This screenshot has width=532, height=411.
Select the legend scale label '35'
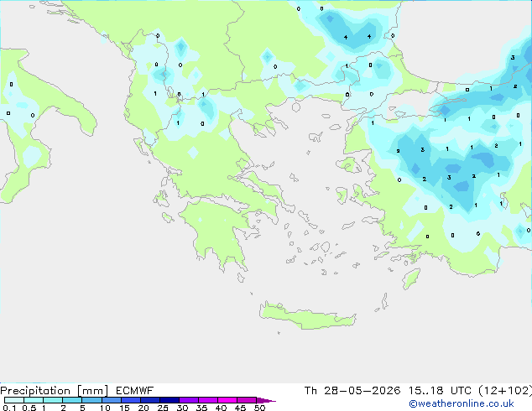201,408
